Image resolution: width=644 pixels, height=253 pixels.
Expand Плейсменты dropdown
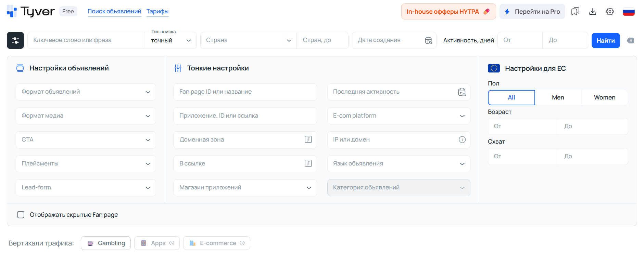pos(86,164)
